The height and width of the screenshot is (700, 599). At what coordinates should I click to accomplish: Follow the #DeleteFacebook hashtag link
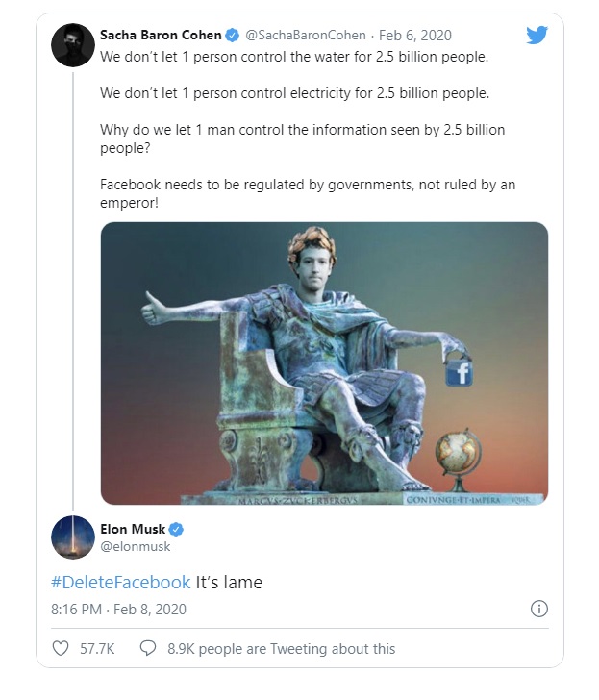pos(121,582)
